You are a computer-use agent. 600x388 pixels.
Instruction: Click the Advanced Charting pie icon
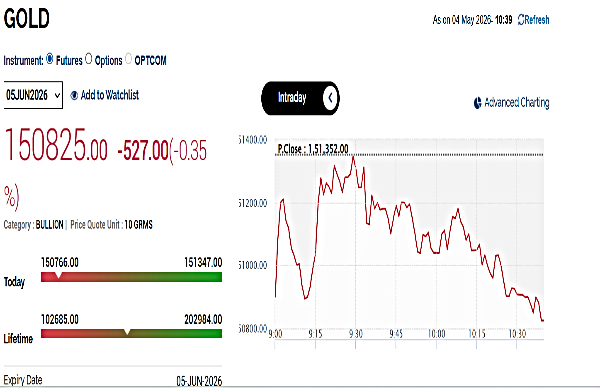click(x=478, y=103)
